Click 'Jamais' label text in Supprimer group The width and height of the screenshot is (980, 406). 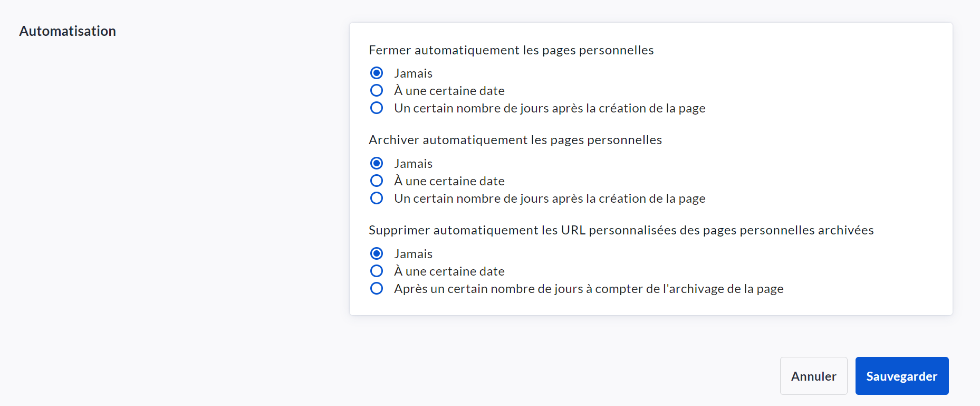[x=413, y=254]
